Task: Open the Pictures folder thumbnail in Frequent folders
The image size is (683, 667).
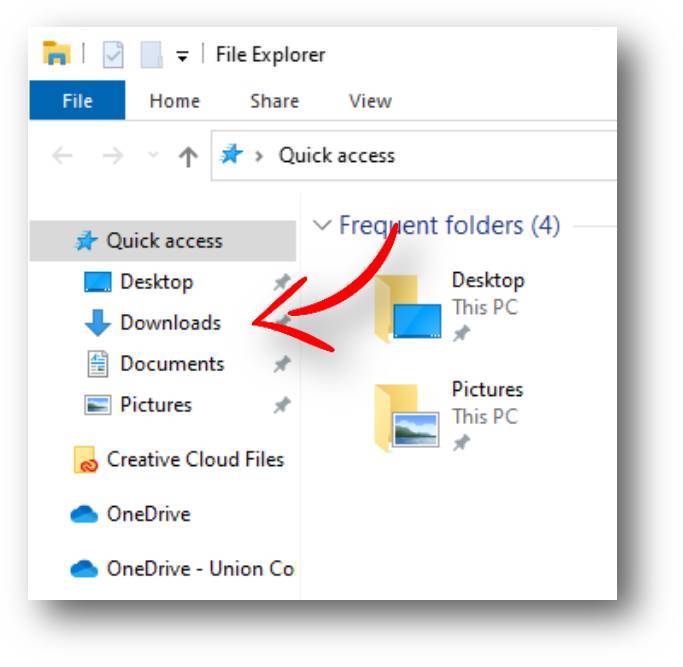Action: coord(407,417)
